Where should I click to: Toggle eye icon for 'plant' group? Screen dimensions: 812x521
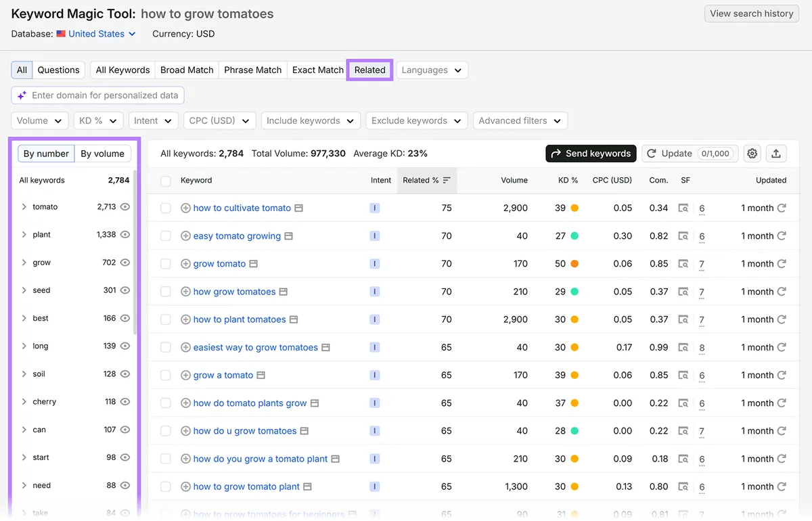click(125, 235)
